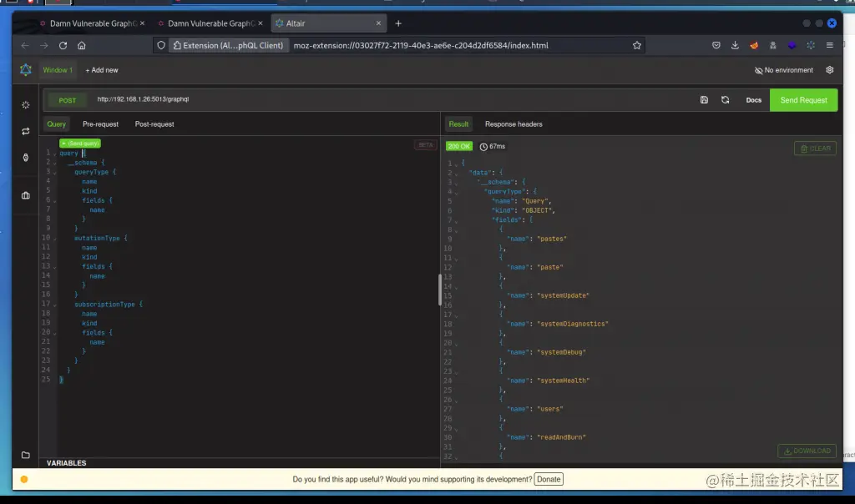
Task: Click the grey figures extension icon
Action: coord(772,45)
